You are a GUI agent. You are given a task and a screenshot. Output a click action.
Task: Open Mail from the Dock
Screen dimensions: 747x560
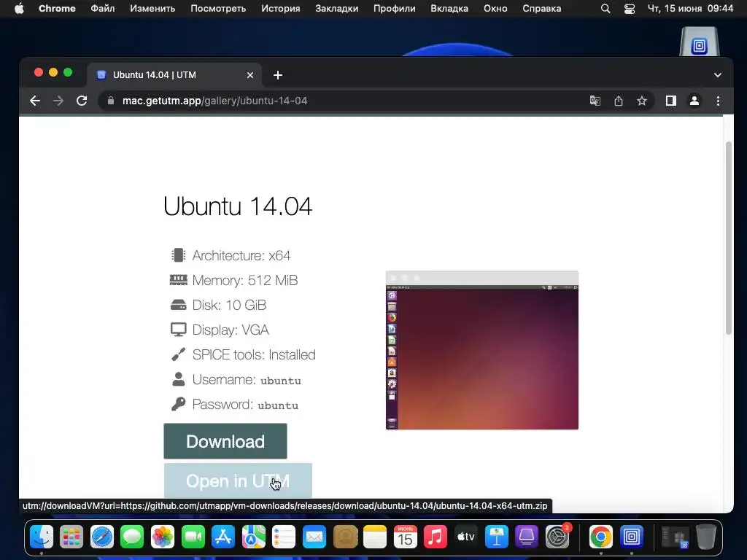pos(314,537)
